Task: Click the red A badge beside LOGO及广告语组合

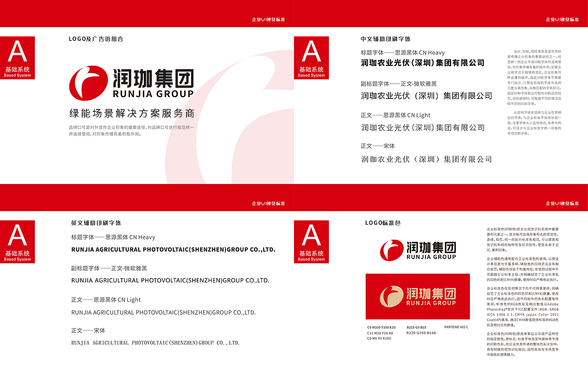Action: click(x=17, y=57)
